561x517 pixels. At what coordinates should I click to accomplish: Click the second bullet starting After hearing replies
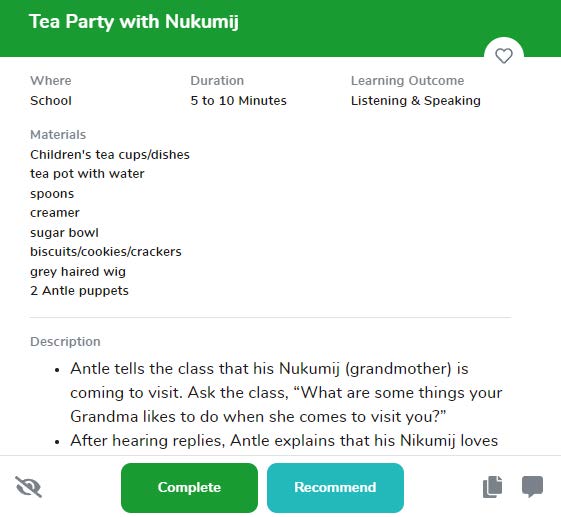tap(284, 441)
